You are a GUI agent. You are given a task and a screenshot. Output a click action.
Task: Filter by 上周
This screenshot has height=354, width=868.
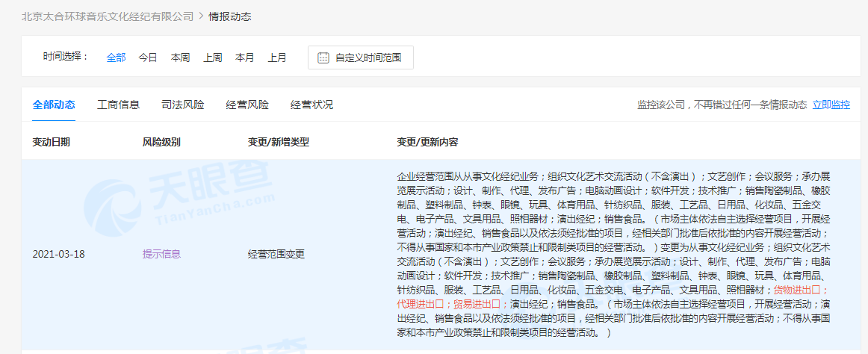pos(213,58)
